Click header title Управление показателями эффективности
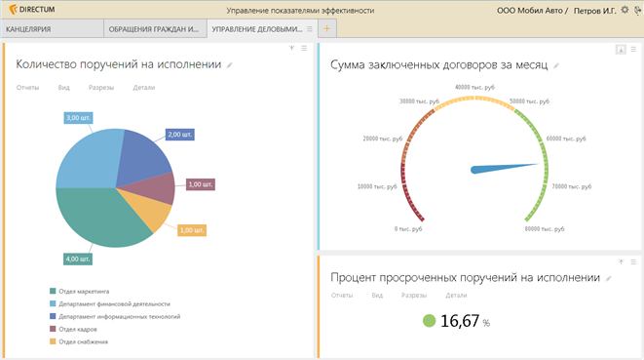 coord(300,11)
